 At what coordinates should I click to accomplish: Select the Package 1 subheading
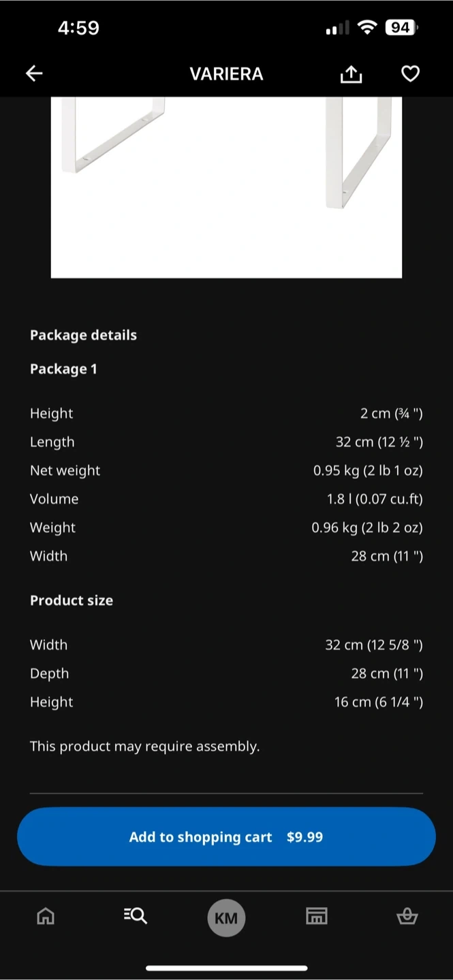click(63, 369)
